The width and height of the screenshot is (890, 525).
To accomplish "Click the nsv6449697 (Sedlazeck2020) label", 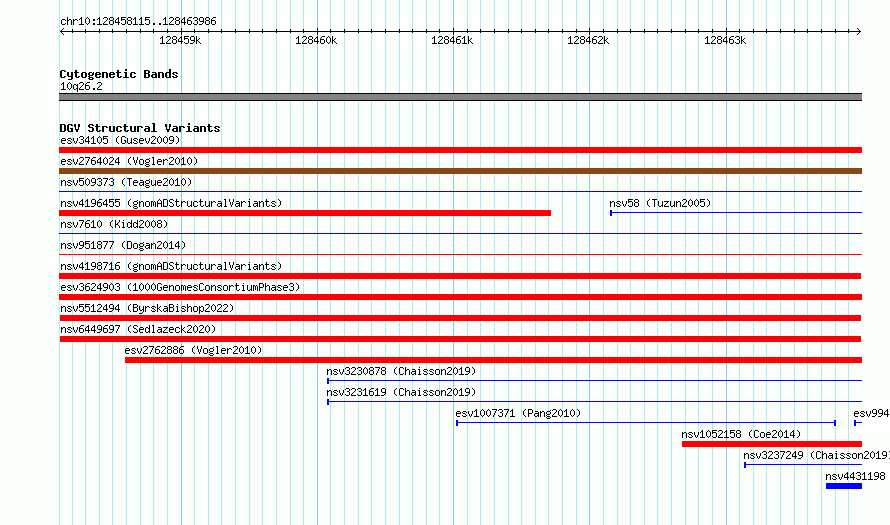I will (138, 329).
